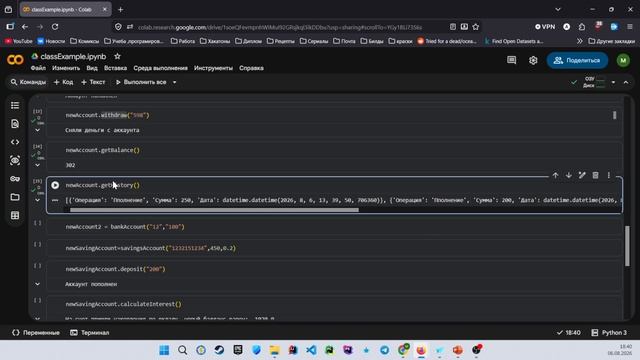Open the comments icon in Colab header

coord(511,60)
